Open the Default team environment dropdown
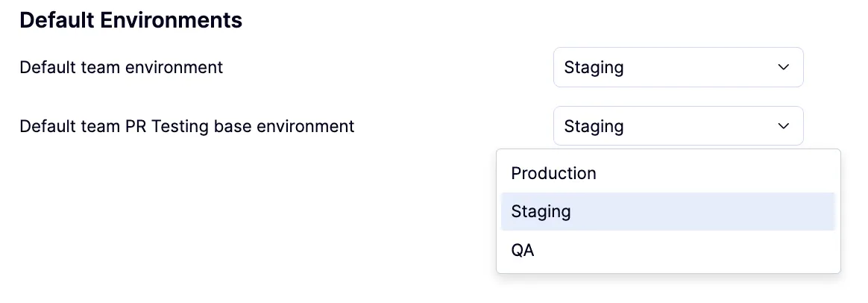The width and height of the screenshot is (868, 303). tap(678, 67)
